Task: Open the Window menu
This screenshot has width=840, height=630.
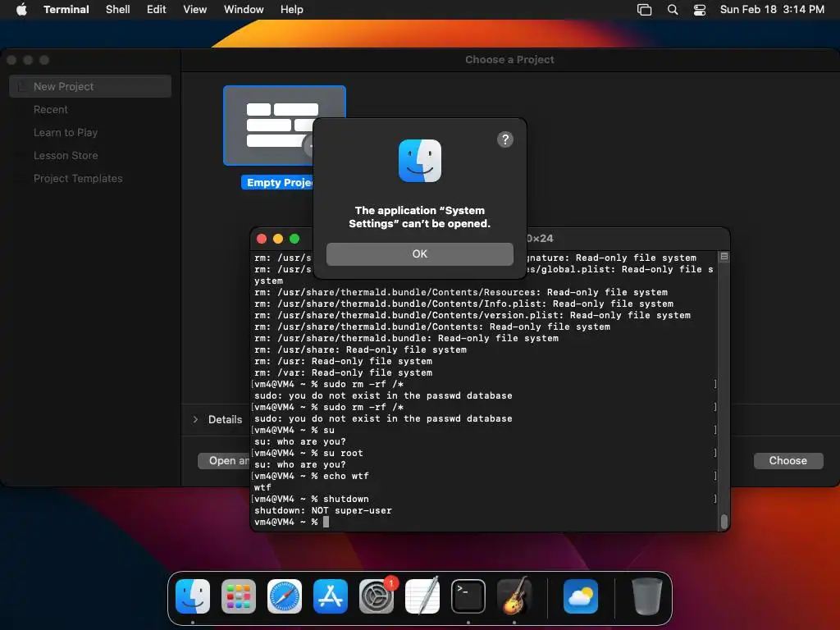Action: [x=243, y=10]
